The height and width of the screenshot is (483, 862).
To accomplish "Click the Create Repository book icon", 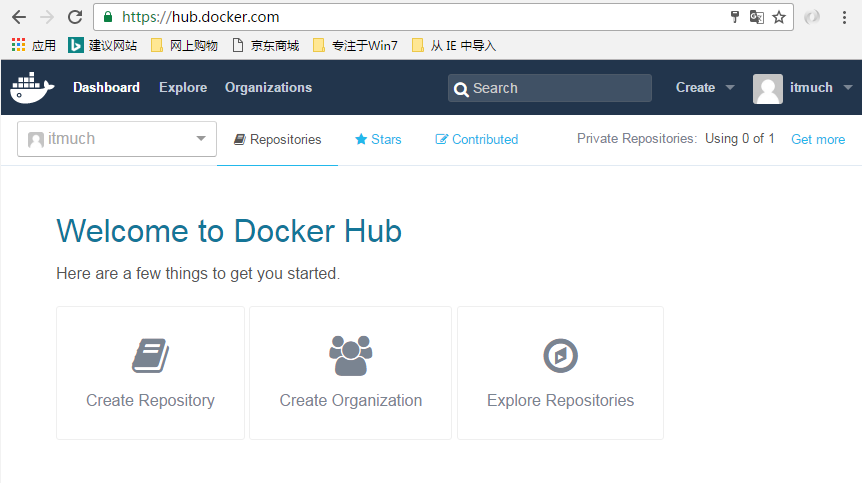I will [x=150, y=355].
